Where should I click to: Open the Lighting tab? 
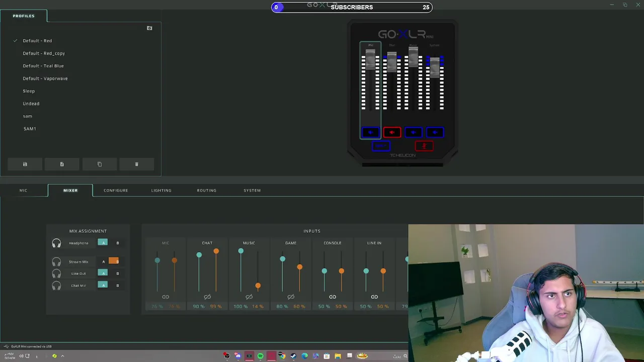click(x=162, y=191)
